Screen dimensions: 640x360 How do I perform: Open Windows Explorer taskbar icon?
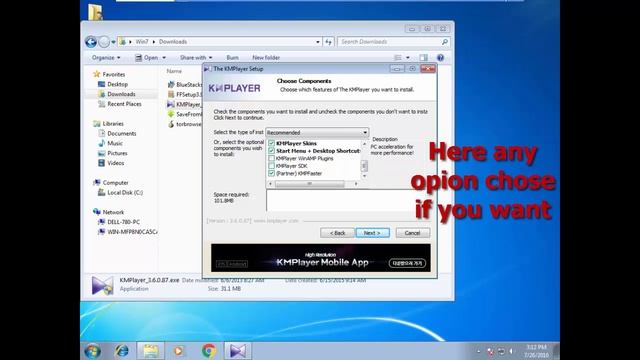pyautogui.click(x=150, y=351)
